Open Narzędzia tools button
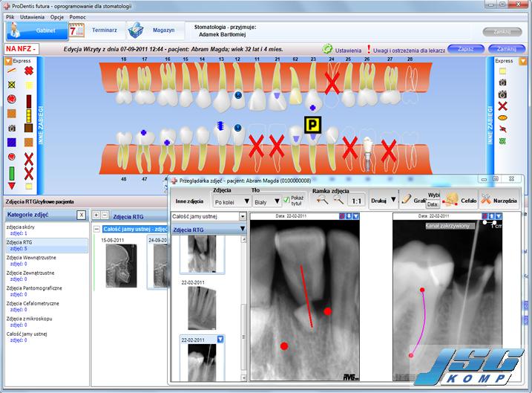Screen dimensions: 532x393 click(x=499, y=201)
